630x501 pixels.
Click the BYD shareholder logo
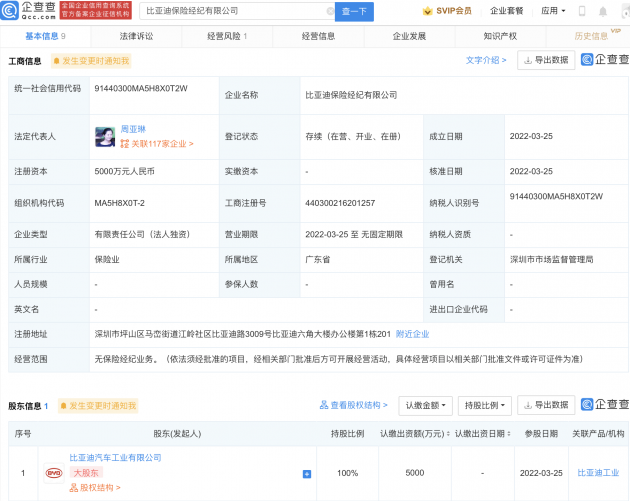[54, 473]
